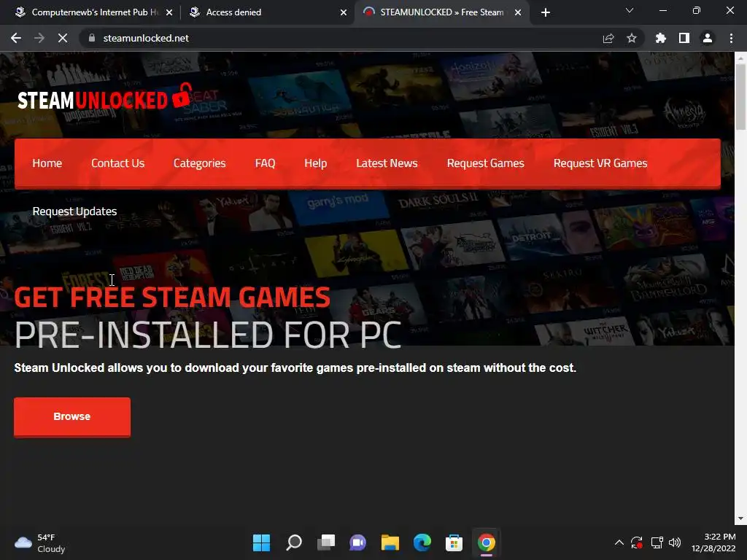Viewport: 747px width, 560px height.
Task: Open Chrome's three-dot menu
Action: (731, 38)
